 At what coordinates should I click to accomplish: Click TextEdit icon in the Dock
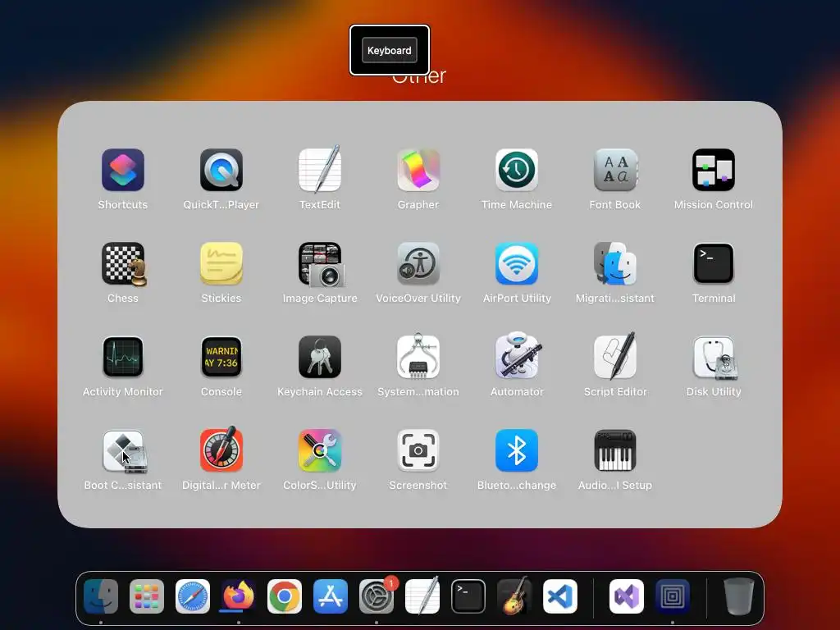(x=422, y=596)
